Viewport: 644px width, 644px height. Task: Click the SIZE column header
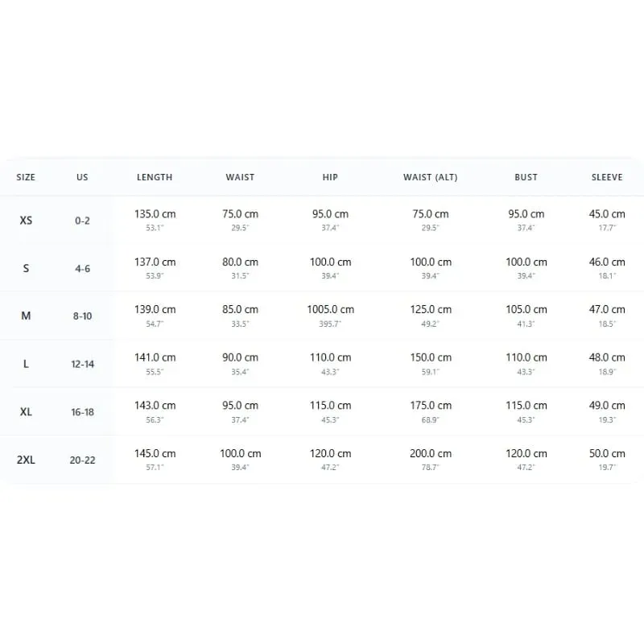coord(26,177)
